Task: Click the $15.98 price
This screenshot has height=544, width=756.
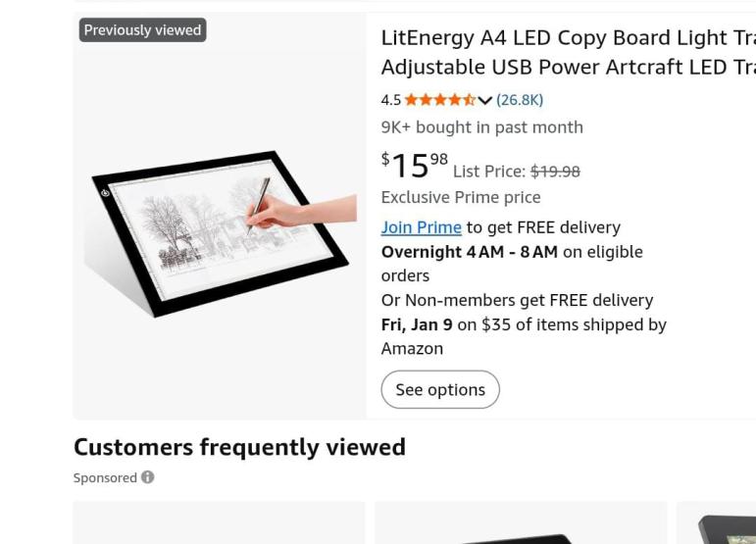Action: pos(414,165)
